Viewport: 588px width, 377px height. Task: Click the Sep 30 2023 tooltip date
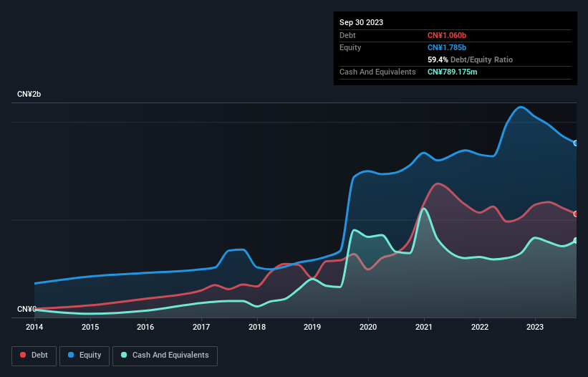[x=361, y=22]
